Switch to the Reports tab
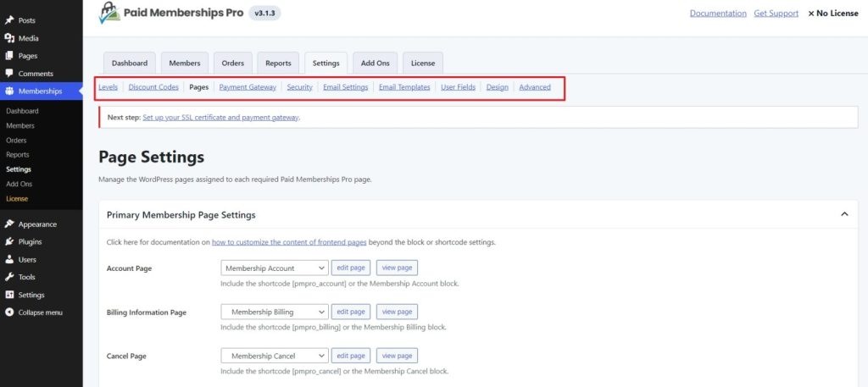The width and height of the screenshot is (868, 387). (x=278, y=63)
